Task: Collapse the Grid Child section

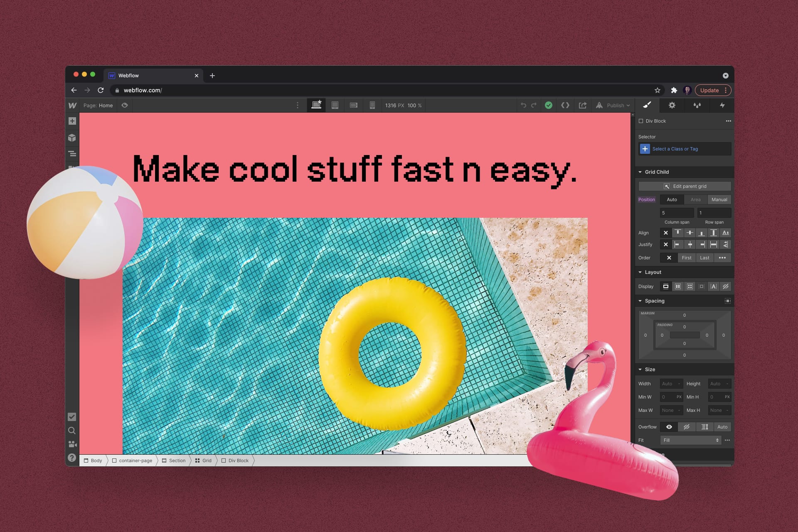Action: (640, 172)
